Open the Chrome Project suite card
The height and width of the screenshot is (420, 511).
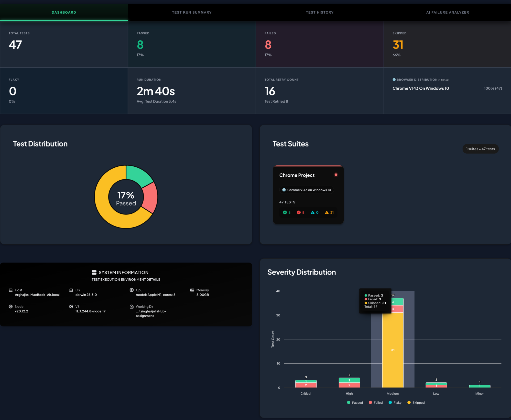pos(308,195)
